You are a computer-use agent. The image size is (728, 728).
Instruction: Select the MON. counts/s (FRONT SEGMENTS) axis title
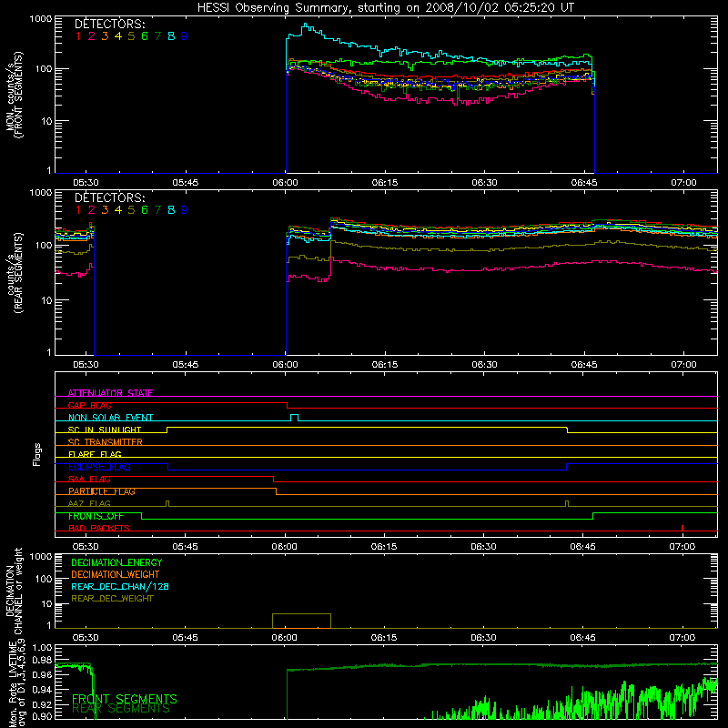[x=14, y=95]
